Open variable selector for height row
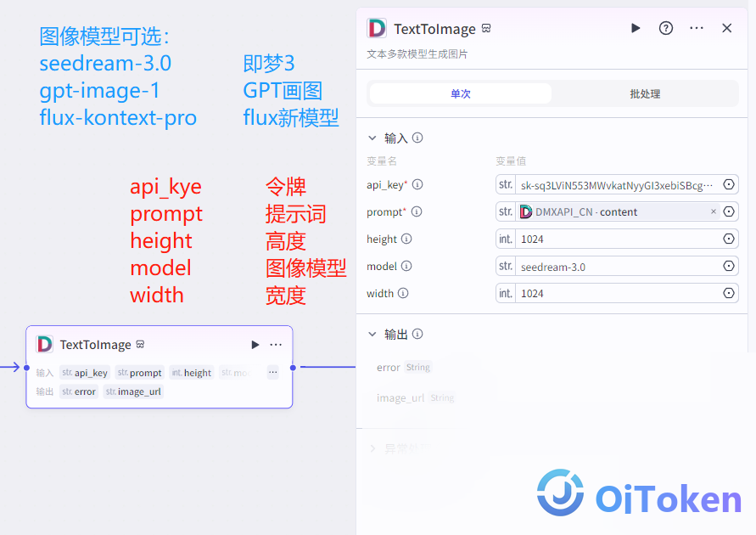The width and height of the screenshot is (756, 535). pyautogui.click(x=729, y=239)
